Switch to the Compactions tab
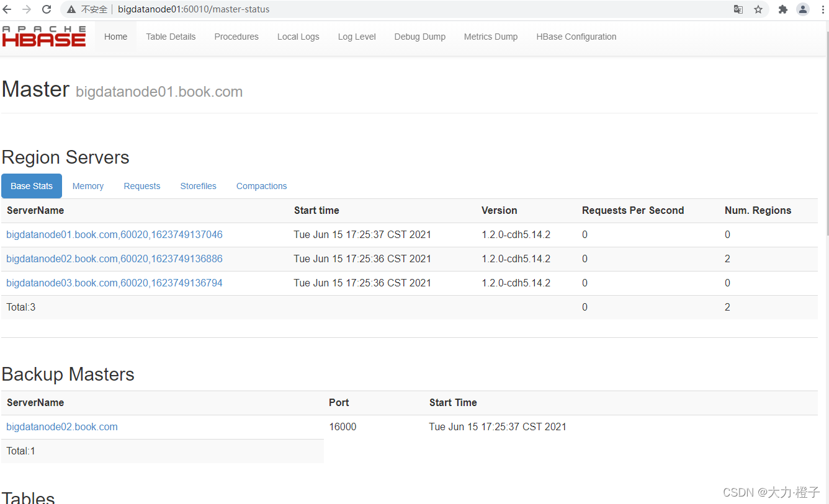Viewport: 829px width, 504px height. pyautogui.click(x=262, y=186)
